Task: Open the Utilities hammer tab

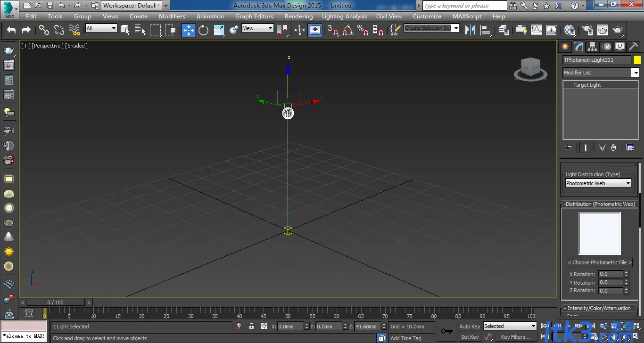Action: (634, 47)
